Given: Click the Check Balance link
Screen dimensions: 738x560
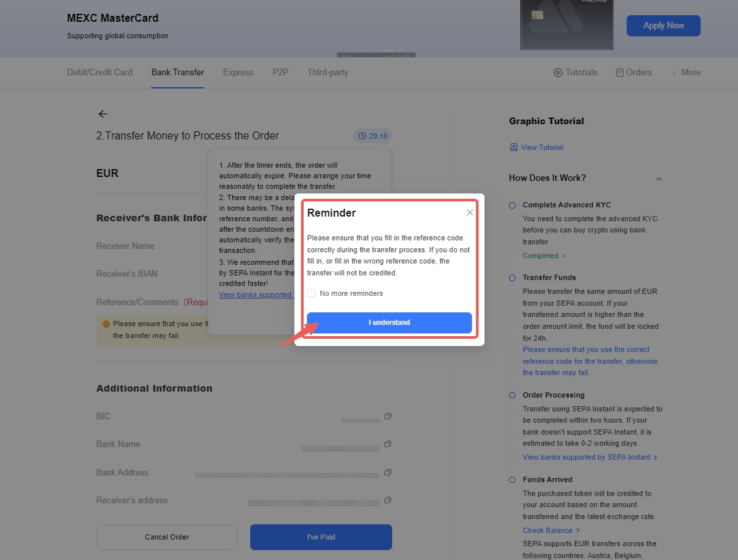Looking at the screenshot, I should coord(551,530).
